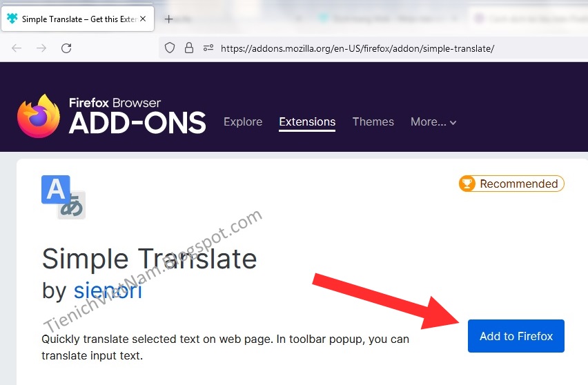Click the Firefox Browser Add-ons logo
588x385 pixels.
pyautogui.click(x=111, y=116)
